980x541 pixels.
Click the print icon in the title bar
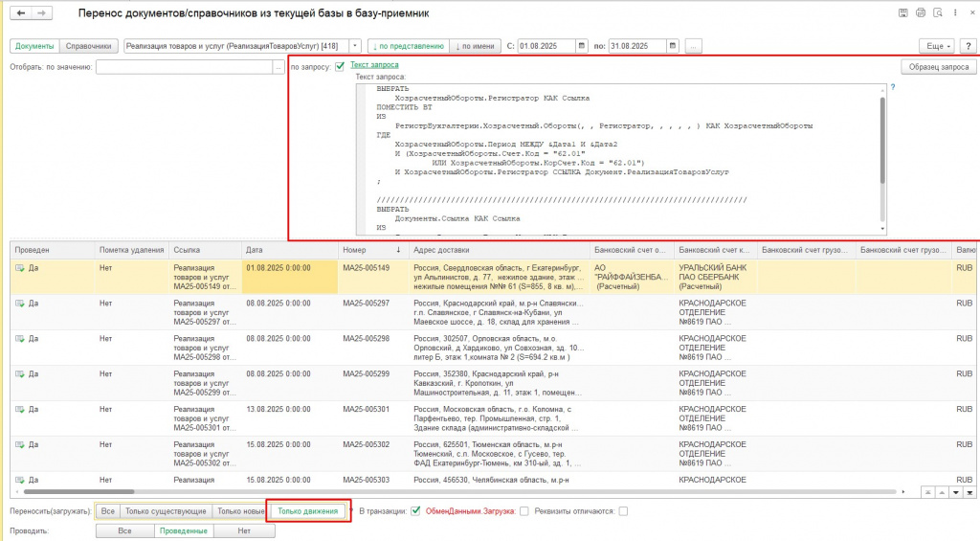click(x=921, y=12)
